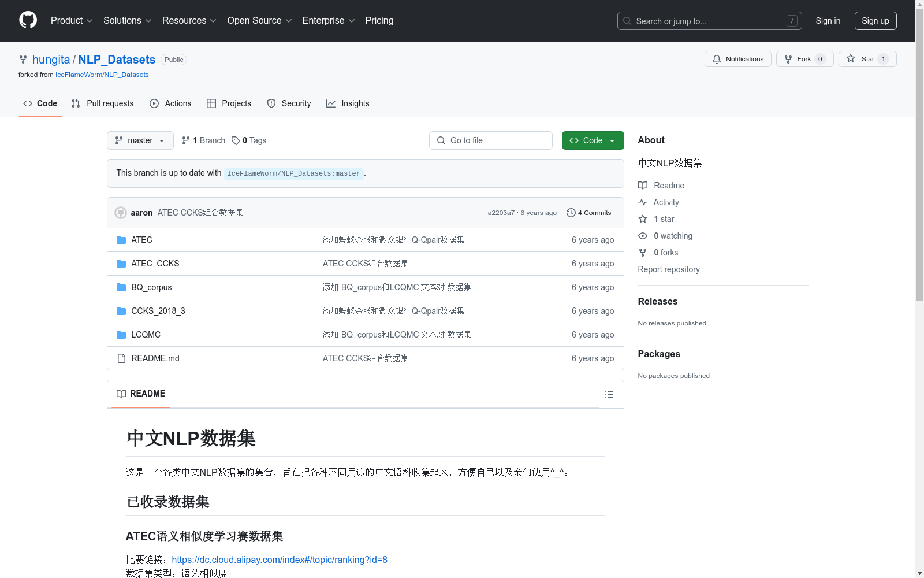This screenshot has height=578, width=924.
Task: Click Report repository link
Action: point(669,269)
